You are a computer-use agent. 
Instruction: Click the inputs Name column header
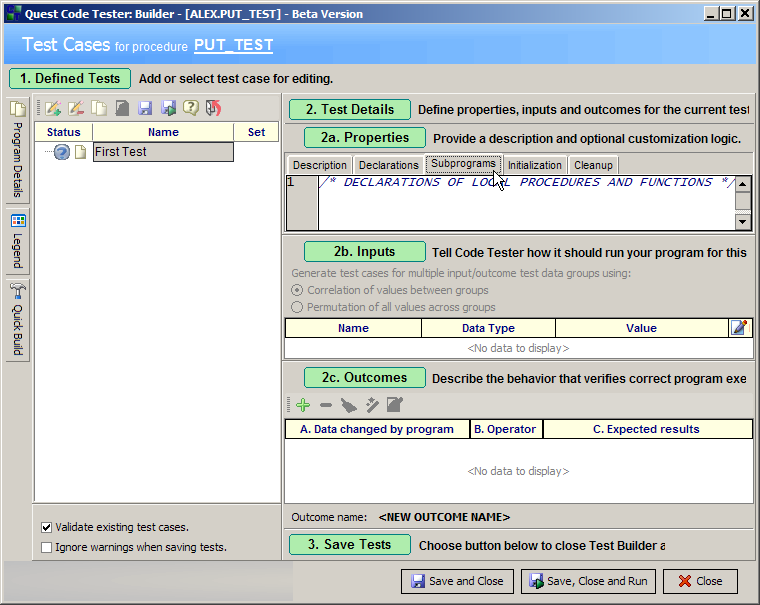coord(353,328)
